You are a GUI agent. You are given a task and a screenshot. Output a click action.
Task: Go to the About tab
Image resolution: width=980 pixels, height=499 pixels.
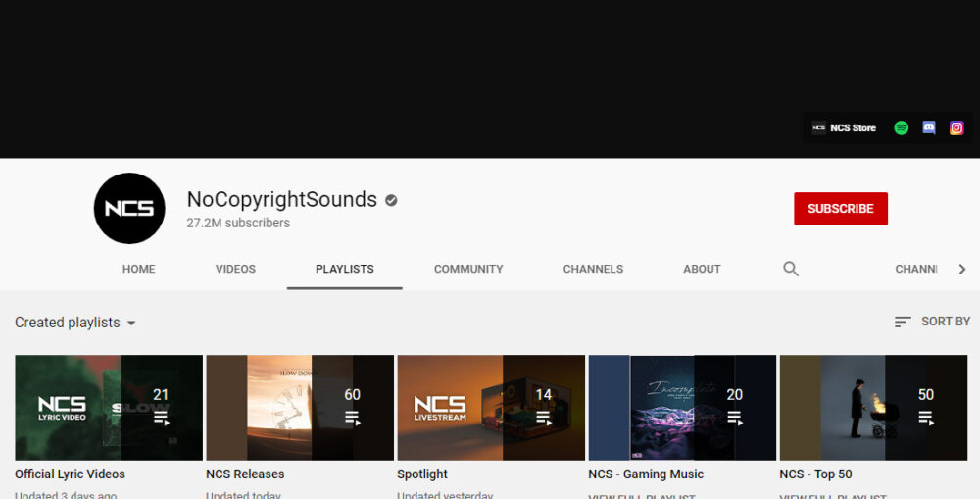coord(702,269)
